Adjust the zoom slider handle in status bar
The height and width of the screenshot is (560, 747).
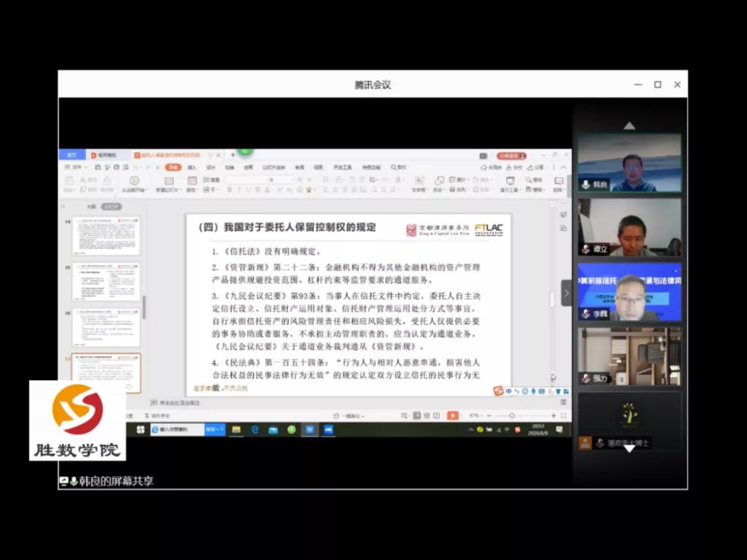(x=512, y=416)
